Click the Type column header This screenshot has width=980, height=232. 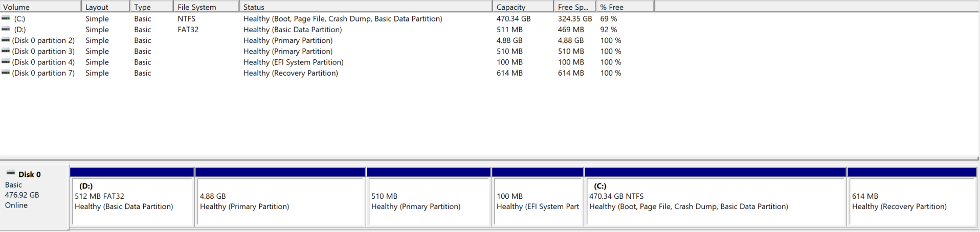coord(151,7)
